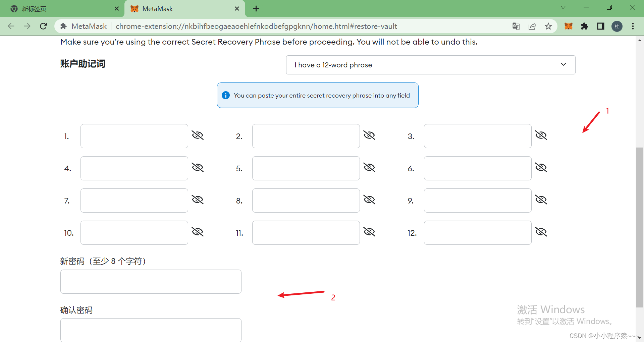Click the share icon in address bar
The width and height of the screenshot is (644, 342).
click(532, 26)
